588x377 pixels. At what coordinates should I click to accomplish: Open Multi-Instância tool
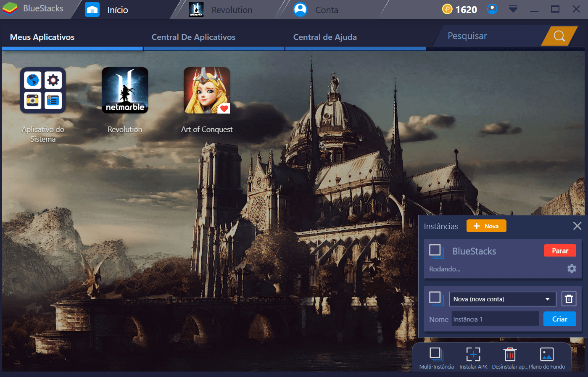[436, 358]
